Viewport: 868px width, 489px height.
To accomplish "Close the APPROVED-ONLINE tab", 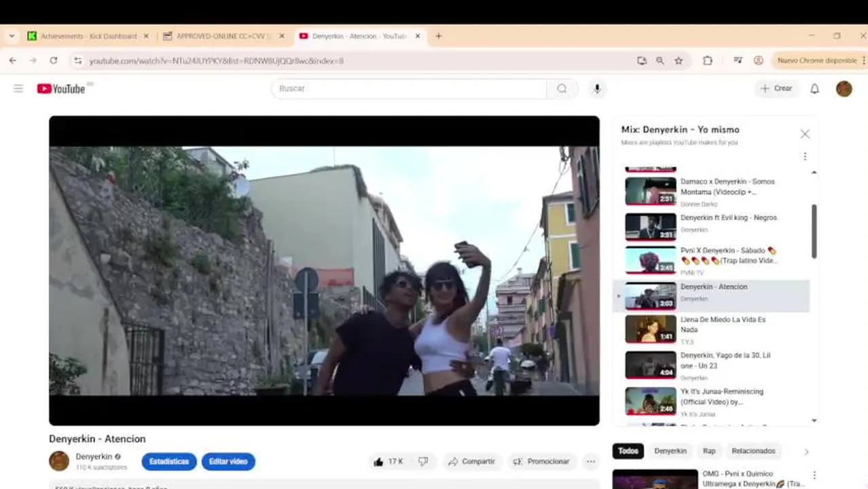I will tap(281, 36).
